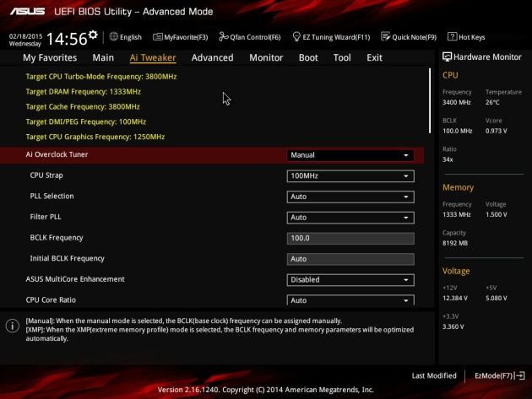Viewport: 532px width, 399px height.
Task: Open the Filter PLL dropdown
Action: coord(350,218)
